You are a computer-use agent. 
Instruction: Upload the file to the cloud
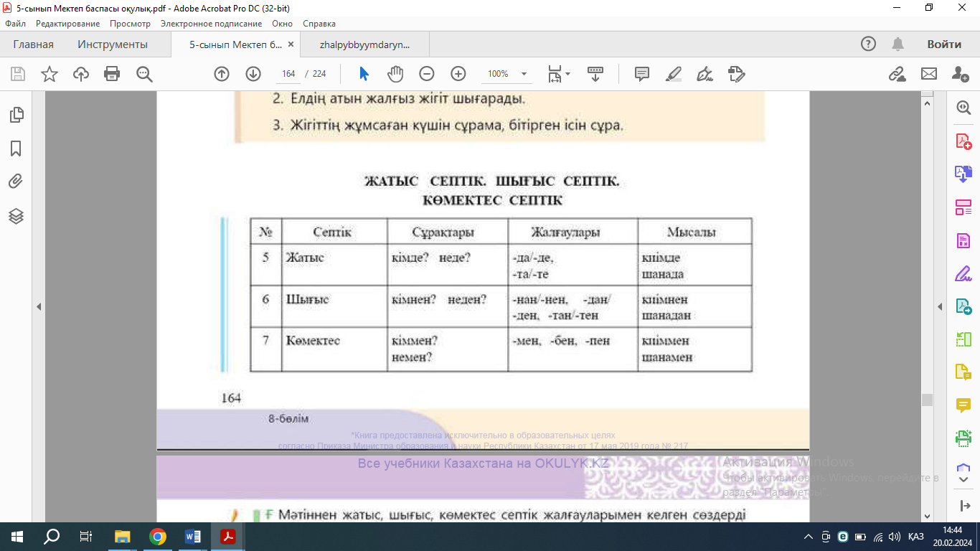tap(81, 74)
